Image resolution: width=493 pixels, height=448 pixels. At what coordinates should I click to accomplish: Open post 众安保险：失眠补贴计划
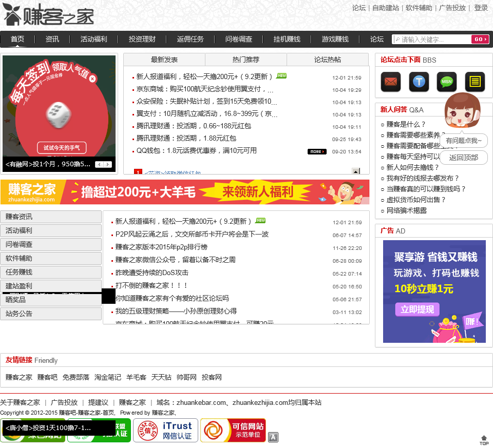click(206, 102)
